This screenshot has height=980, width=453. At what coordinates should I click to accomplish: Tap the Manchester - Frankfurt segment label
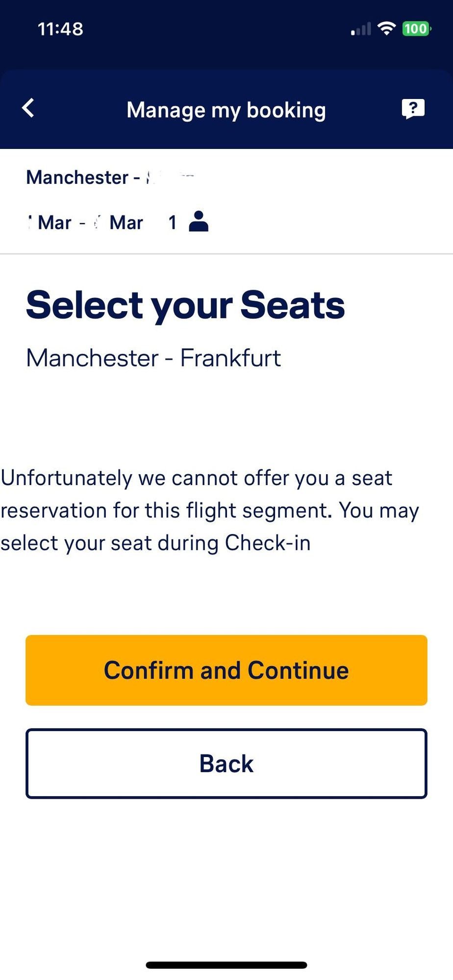(153, 358)
